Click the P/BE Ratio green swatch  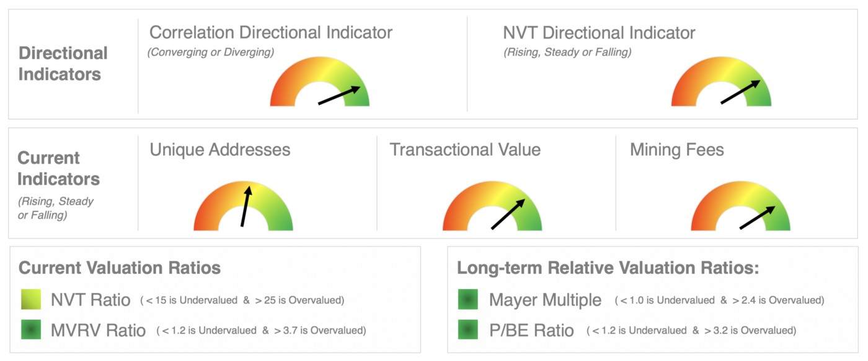pos(468,329)
